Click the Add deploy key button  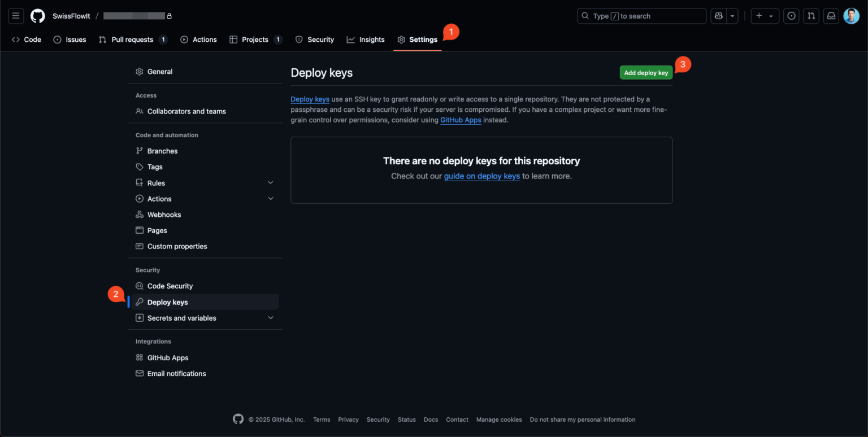pos(645,72)
